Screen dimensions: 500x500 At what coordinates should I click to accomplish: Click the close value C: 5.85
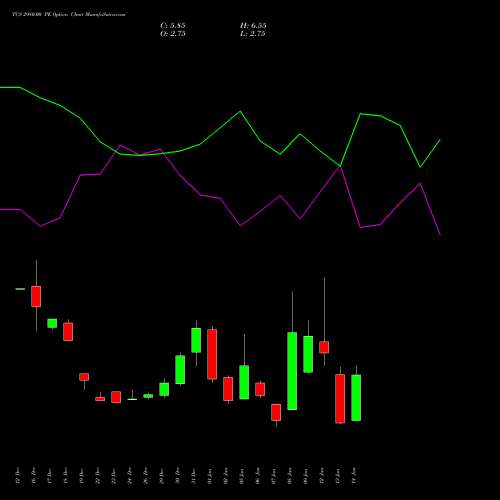click(173, 26)
